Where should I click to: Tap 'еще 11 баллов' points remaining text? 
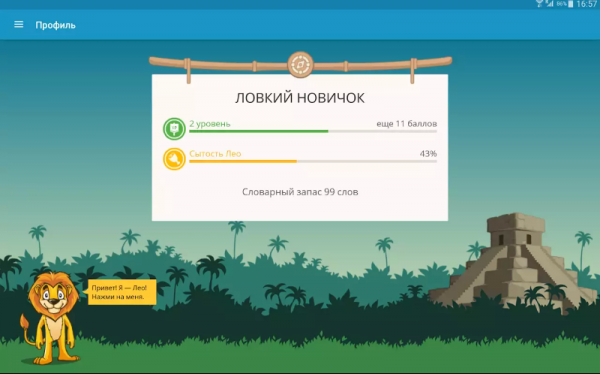tap(407, 124)
